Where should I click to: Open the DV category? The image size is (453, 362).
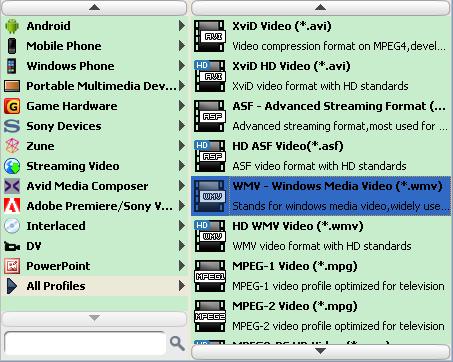click(x=95, y=246)
